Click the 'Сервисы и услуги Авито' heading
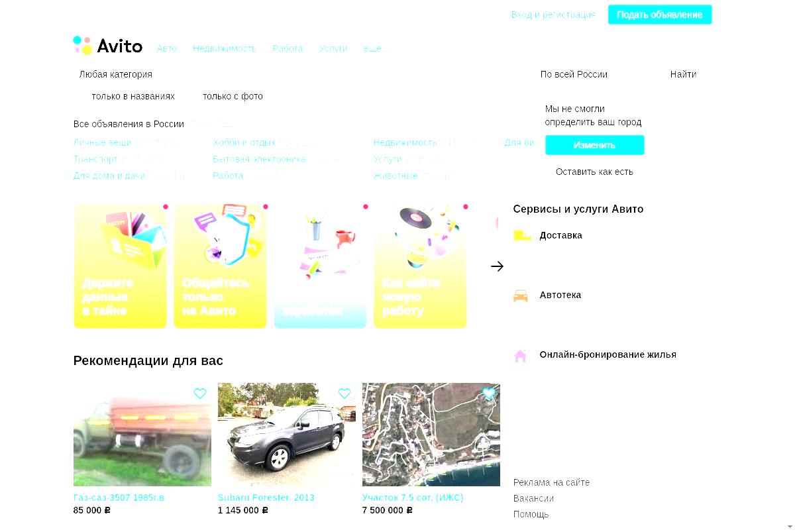Screen dimensions: 795x532 [x=578, y=209]
